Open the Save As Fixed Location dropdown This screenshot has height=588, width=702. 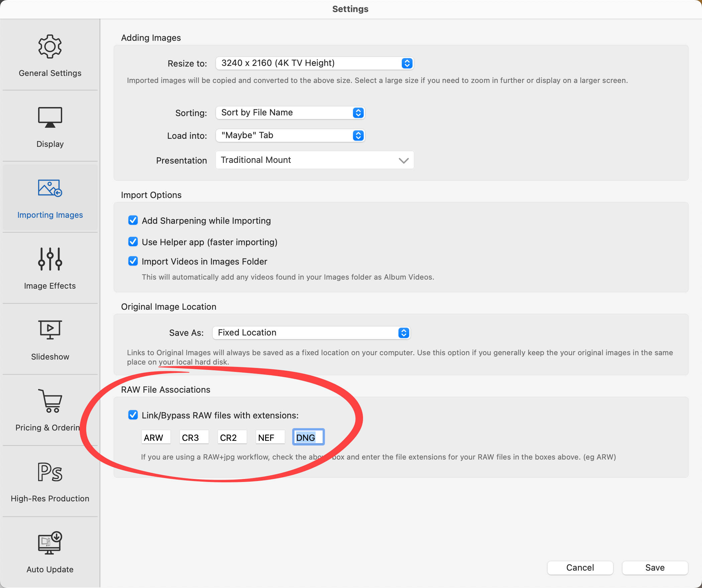tap(311, 333)
